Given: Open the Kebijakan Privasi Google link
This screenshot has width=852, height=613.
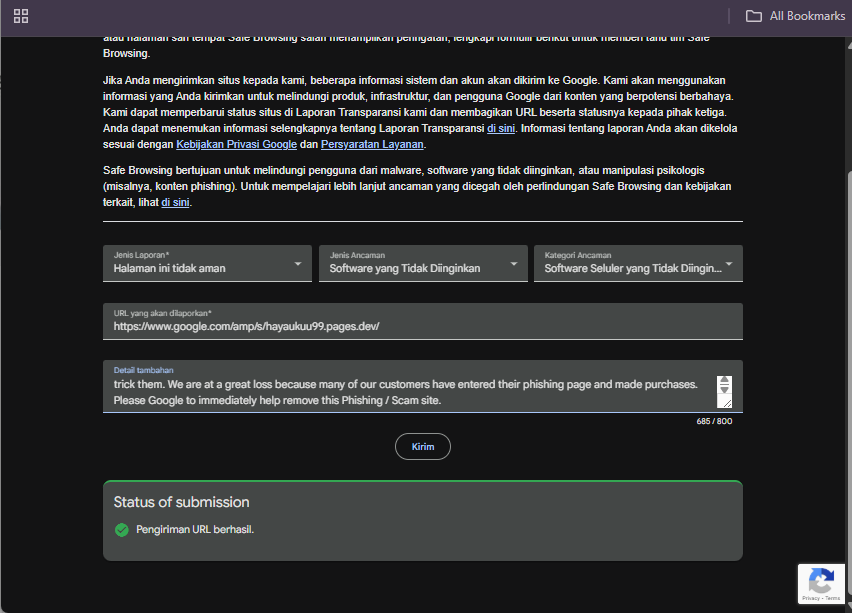Looking at the screenshot, I should (x=236, y=145).
